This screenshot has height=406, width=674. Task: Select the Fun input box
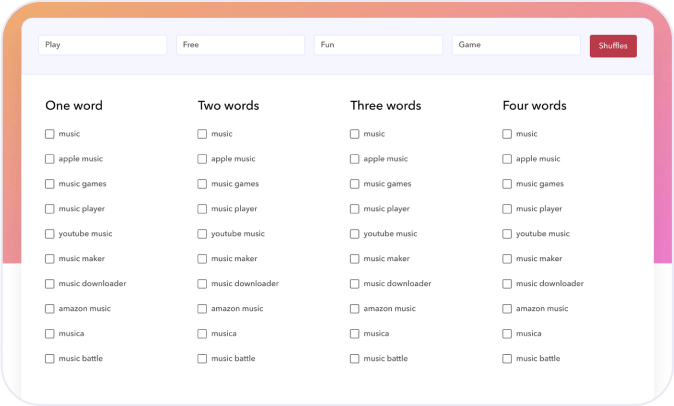click(378, 45)
